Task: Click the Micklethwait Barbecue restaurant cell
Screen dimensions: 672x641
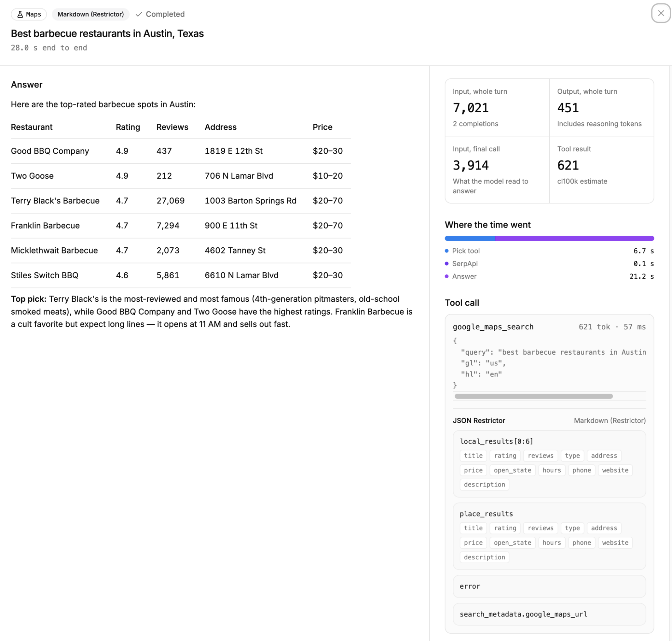Action: [x=54, y=250]
